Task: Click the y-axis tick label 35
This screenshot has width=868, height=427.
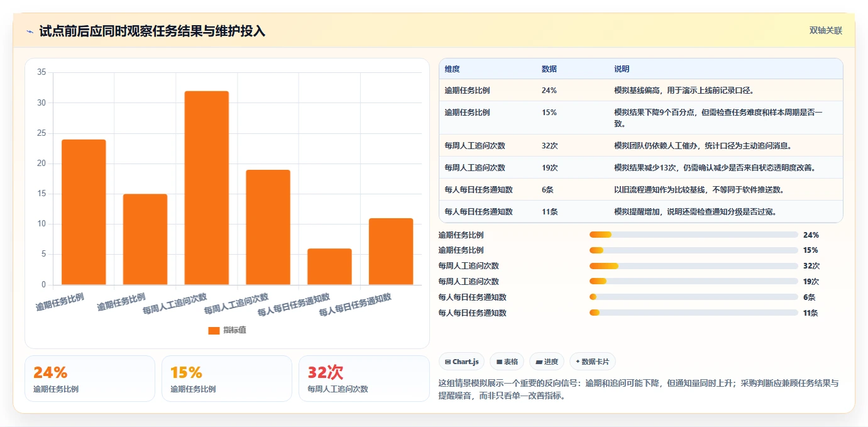Action: (41, 72)
